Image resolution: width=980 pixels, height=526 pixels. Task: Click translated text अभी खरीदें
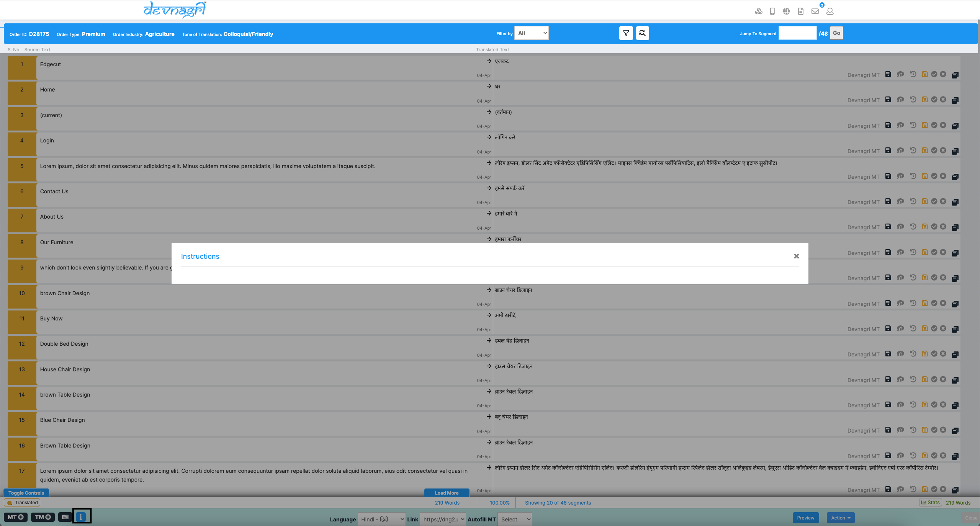pyautogui.click(x=506, y=315)
